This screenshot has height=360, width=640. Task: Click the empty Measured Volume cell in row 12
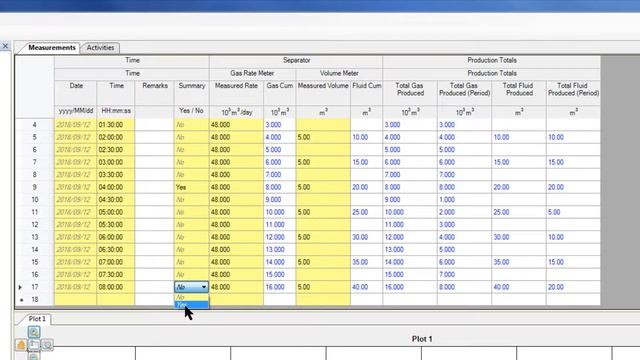pos(323,225)
